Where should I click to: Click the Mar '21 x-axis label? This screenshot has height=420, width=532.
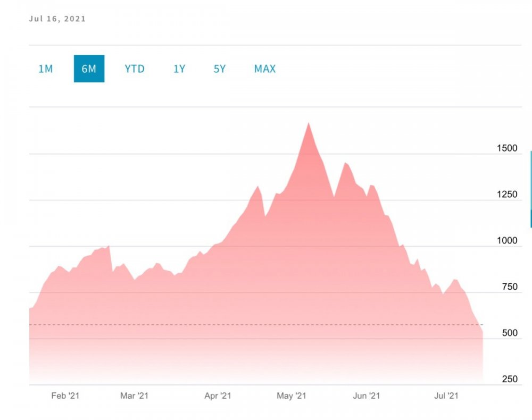[x=135, y=396]
